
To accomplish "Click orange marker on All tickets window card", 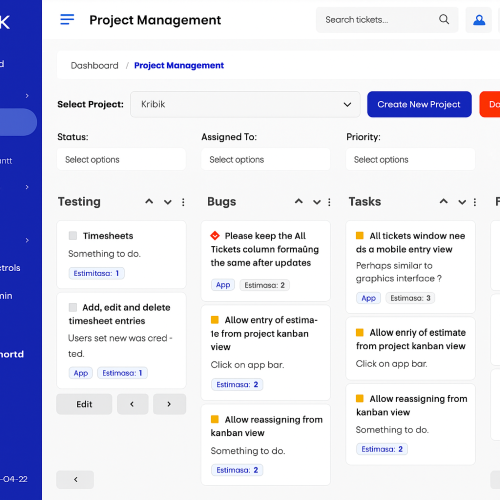I will click(x=360, y=236).
